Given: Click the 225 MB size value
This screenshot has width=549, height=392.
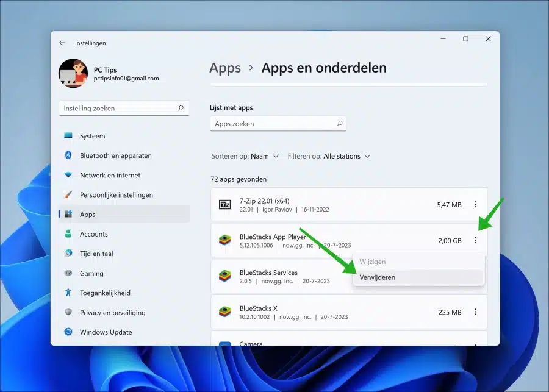Looking at the screenshot, I should click(x=450, y=312).
